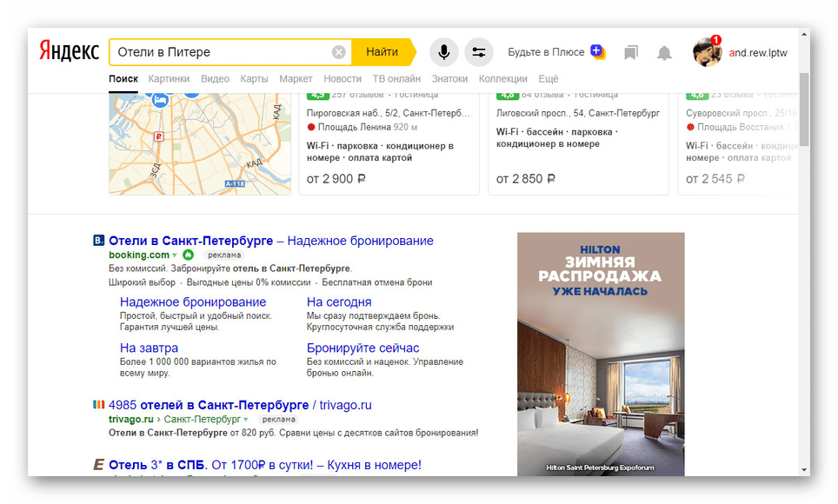Open the bookmarks collections icon
This screenshot has width=838, height=504.
pyautogui.click(x=631, y=52)
